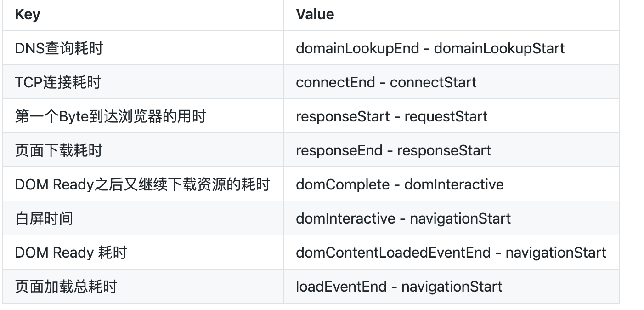Click the Key column header

(x=143, y=14)
